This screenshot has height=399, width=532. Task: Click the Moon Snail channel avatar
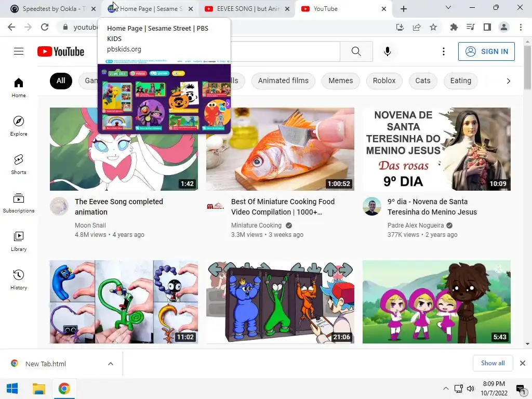pyautogui.click(x=59, y=206)
